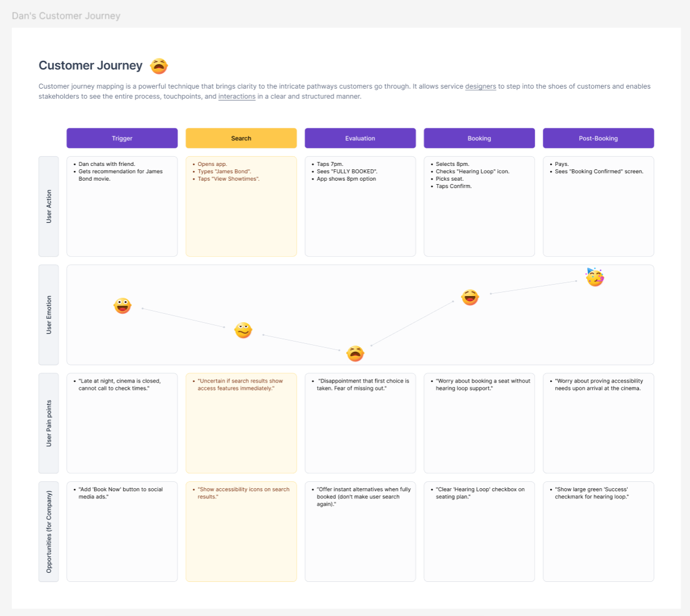Screen dimensions: 690x616
Task: Select the Booking stage header
Action: [x=479, y=138]
